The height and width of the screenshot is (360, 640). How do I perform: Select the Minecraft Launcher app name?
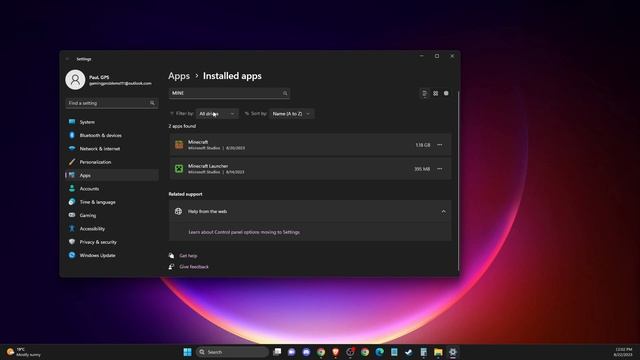coord(208,166)
